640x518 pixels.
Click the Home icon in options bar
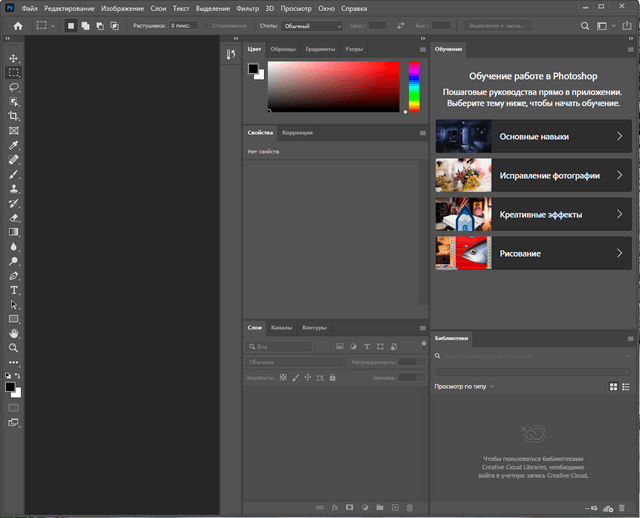(18, 25)
